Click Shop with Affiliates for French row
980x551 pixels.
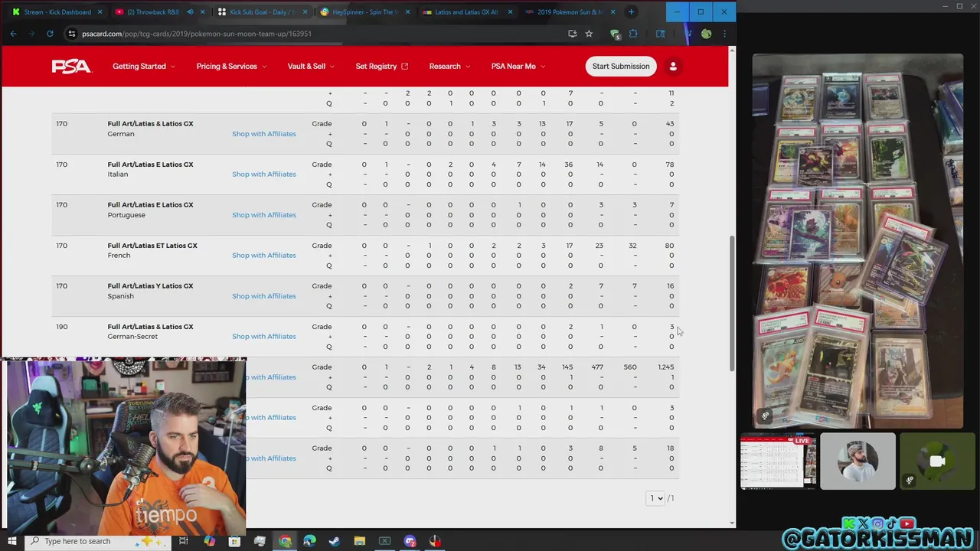(x=264, y=256)
